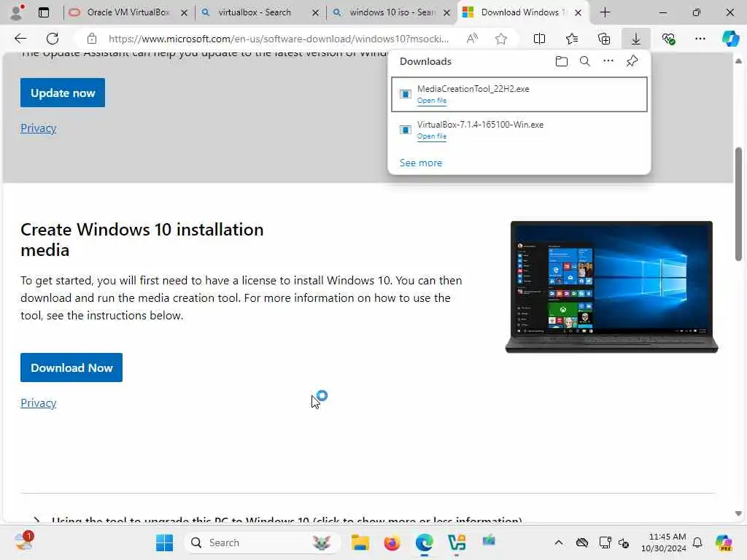The height and width of the screenshot is (560, 747).
Task: Open the tab actions menu icon
Action: pyautogui.click(x=44, y=12)
